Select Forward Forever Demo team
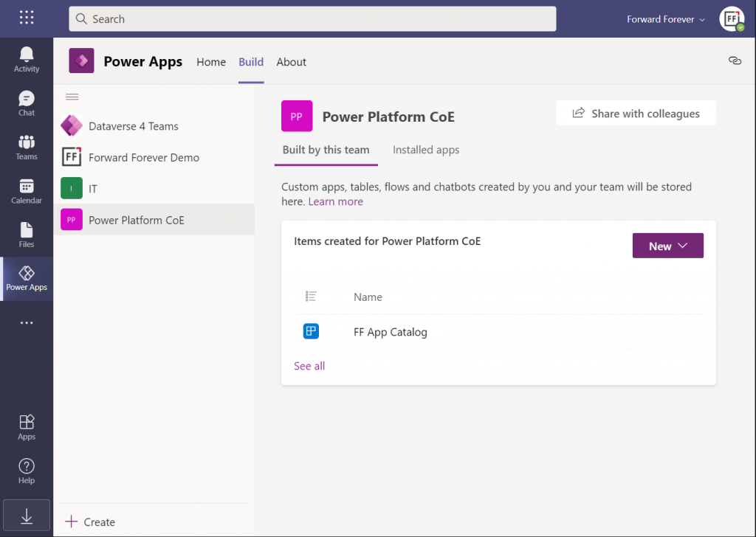 pos(154,158)
